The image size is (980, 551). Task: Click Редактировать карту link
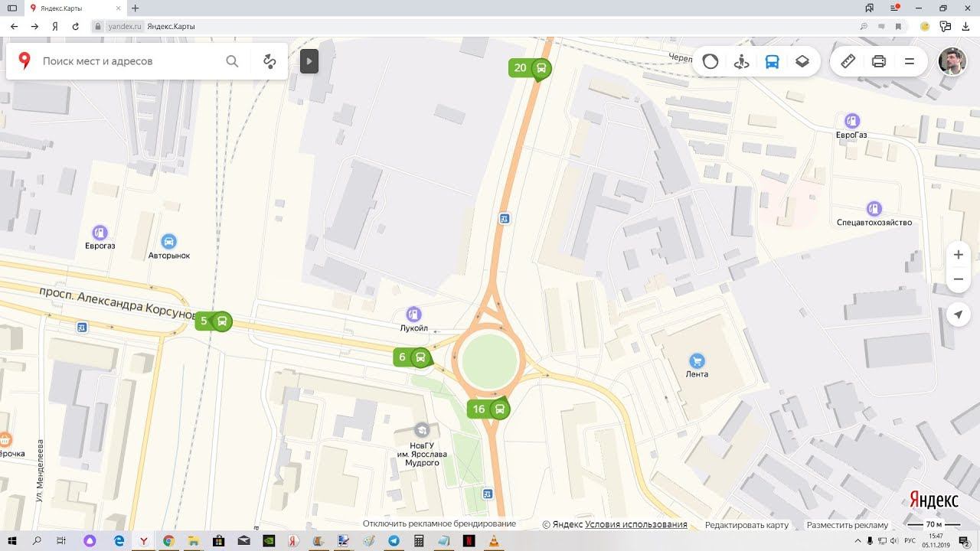click(x=746, y=525)
